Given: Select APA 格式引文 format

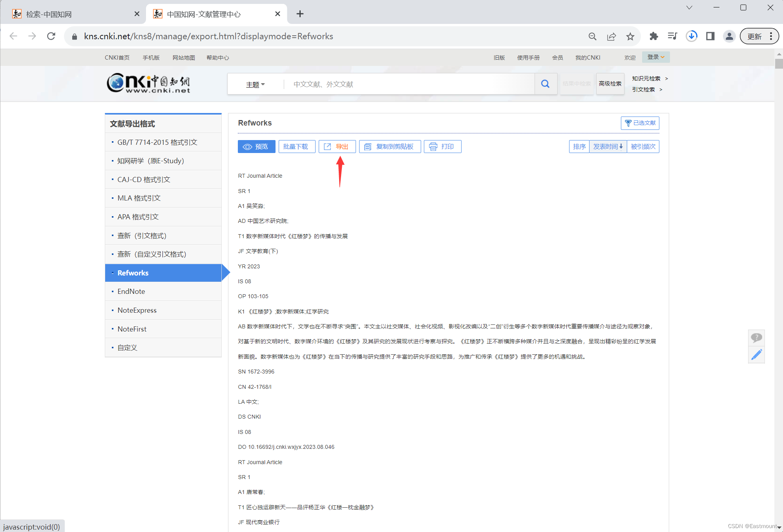Looking at the screenshot, I should coord(163,217).
